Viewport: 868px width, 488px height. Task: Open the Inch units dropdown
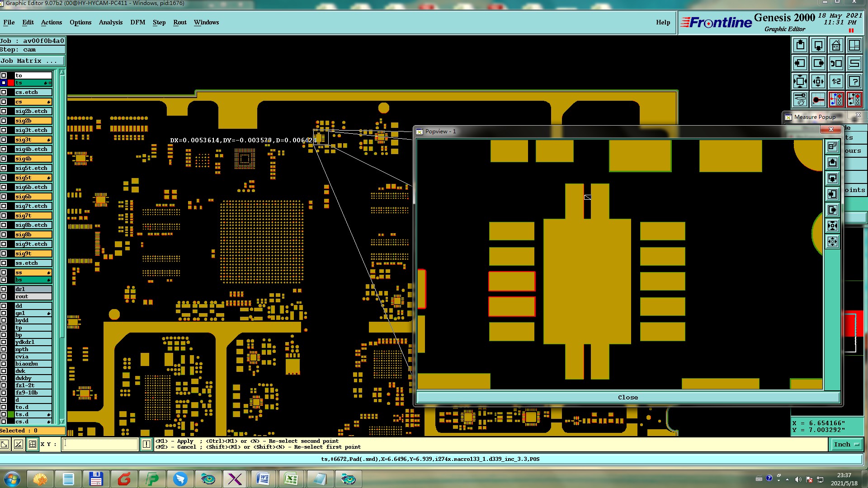[x=846, y=444]
